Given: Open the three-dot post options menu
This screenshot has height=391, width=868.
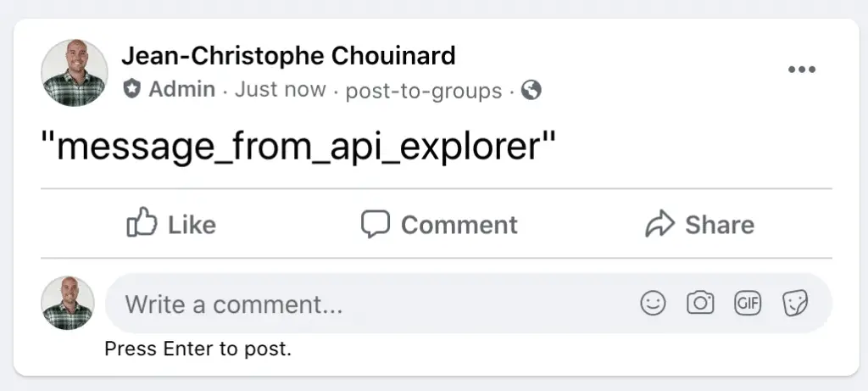Looking at the screenshot, I should point(802,70).
